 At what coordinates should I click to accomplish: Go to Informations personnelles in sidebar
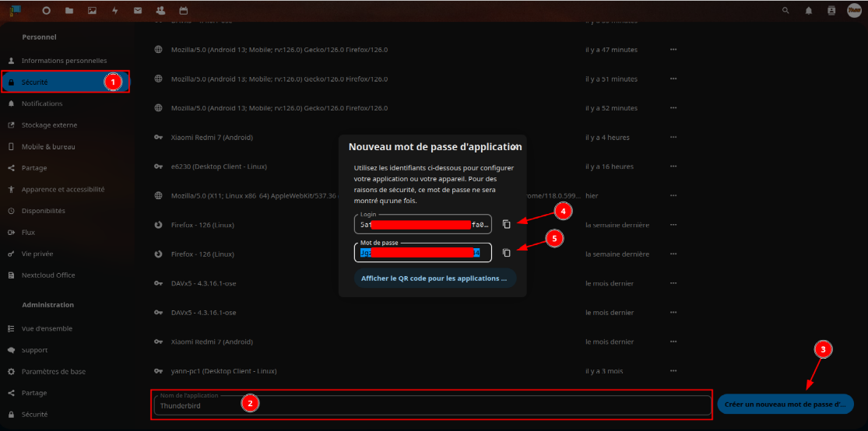(x=64, y=61)
